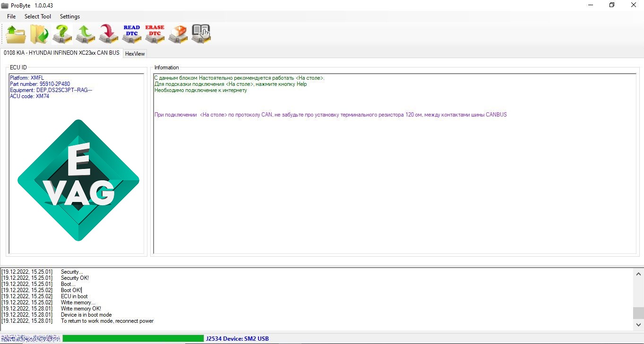Click the 'Platform: XMFL' line
The width and height of the screenshot is (644, 344).
click(x=27, y=78)
